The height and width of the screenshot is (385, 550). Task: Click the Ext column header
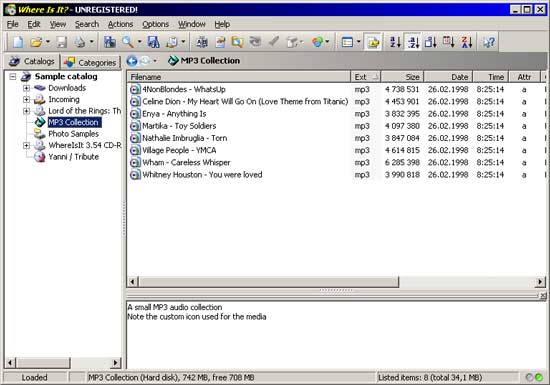click(366, 77)
